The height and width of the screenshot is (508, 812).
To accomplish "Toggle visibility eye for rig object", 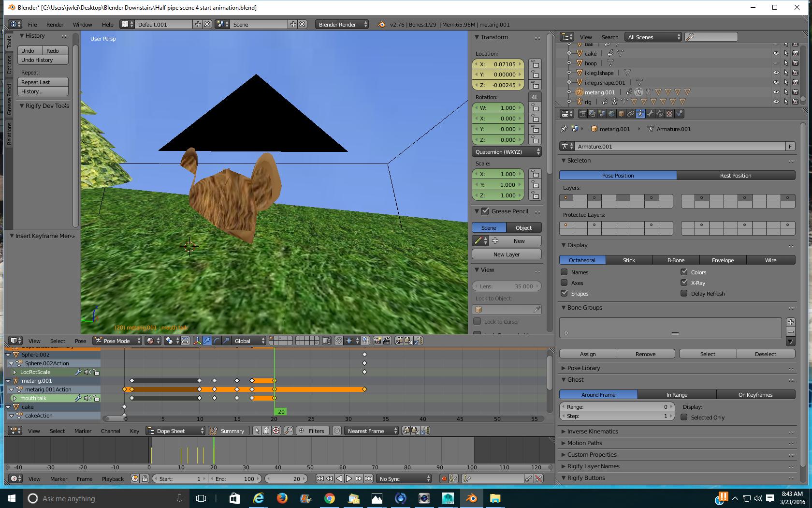I will tap(776, 102).
